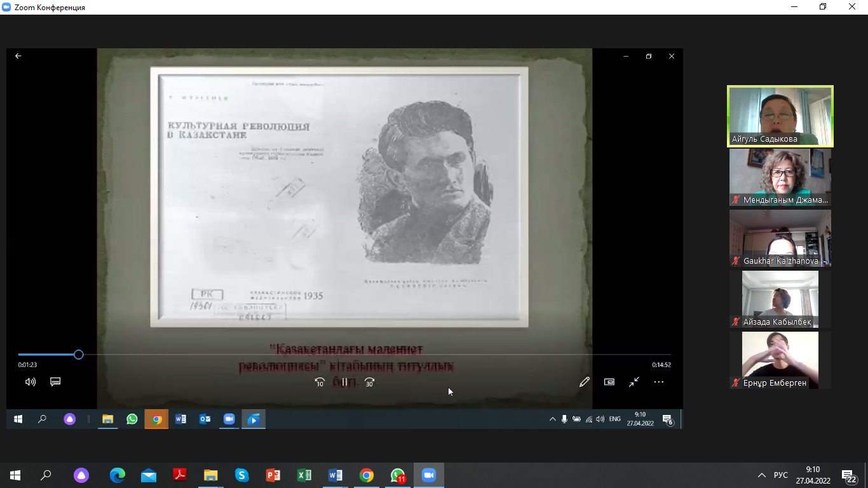868x488 pixels.
Task: Switch the player to mini view
Action: (609, 382)
